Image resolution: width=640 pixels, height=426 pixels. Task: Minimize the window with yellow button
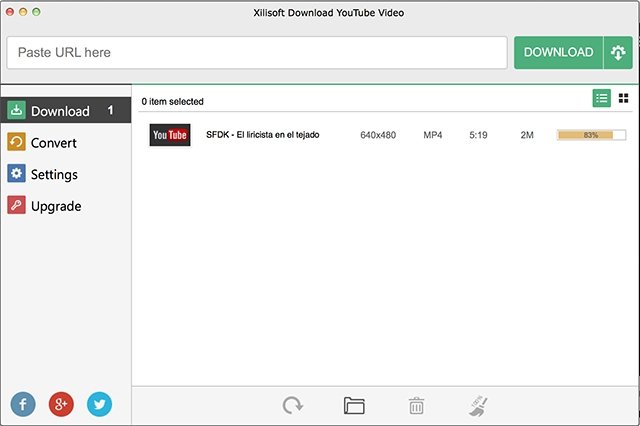(x=23, y=12)
